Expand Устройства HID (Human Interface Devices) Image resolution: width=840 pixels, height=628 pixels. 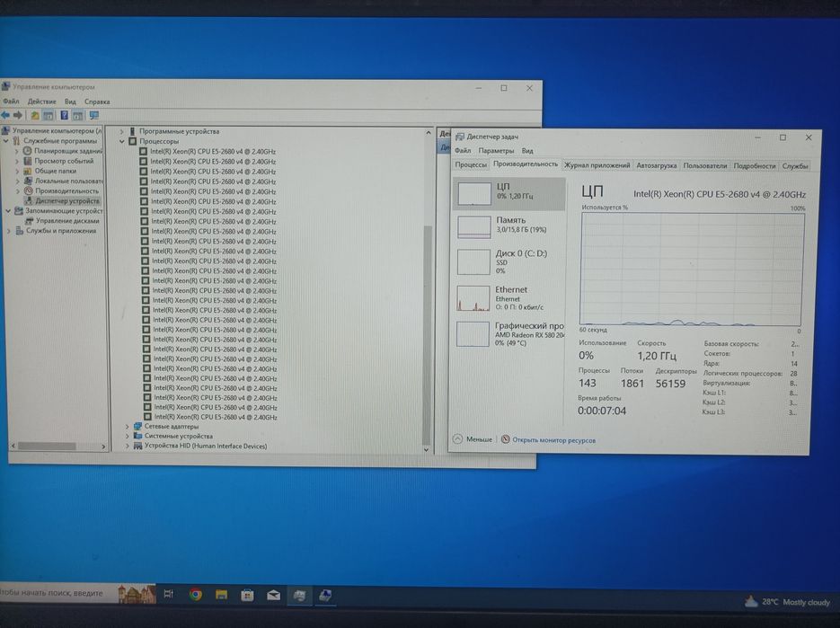pyautogui.click(x=127, y=446)
